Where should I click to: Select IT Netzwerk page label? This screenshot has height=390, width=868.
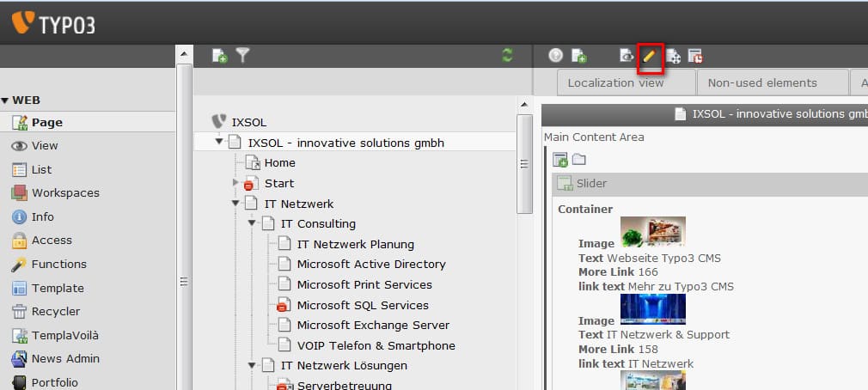click(x=299, y=204)
